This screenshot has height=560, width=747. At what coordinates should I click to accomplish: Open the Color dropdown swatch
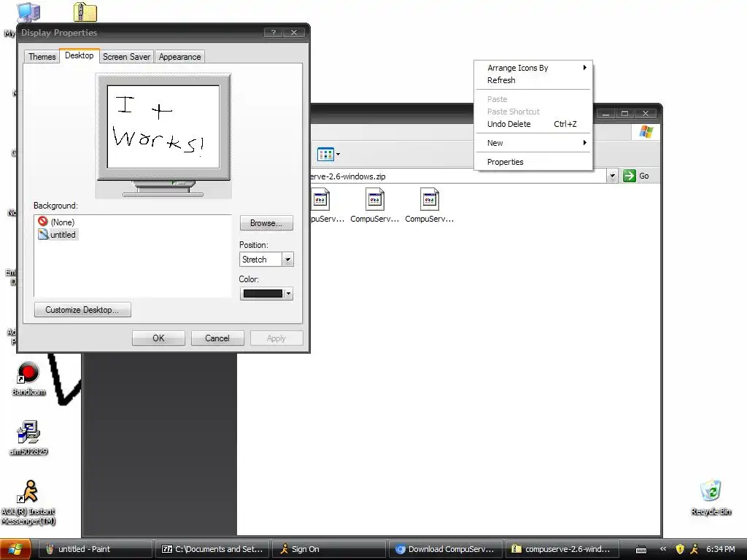[266, 294]
